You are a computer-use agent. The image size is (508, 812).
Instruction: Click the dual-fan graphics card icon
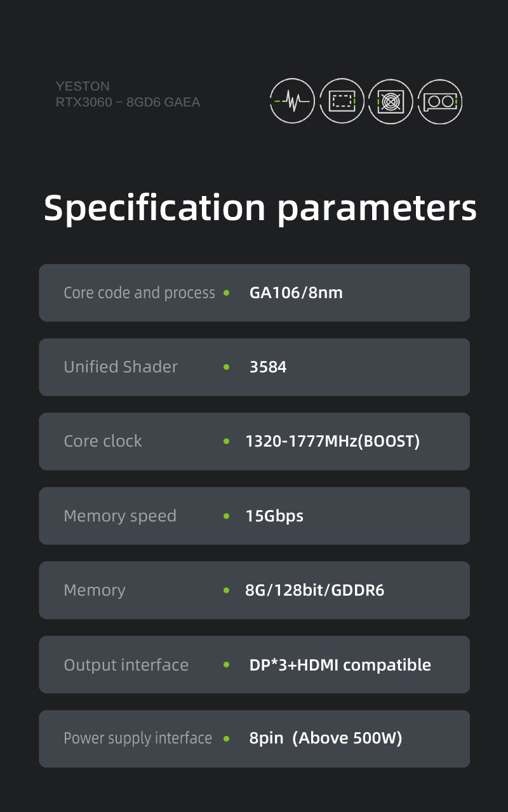tap(439, 101)
